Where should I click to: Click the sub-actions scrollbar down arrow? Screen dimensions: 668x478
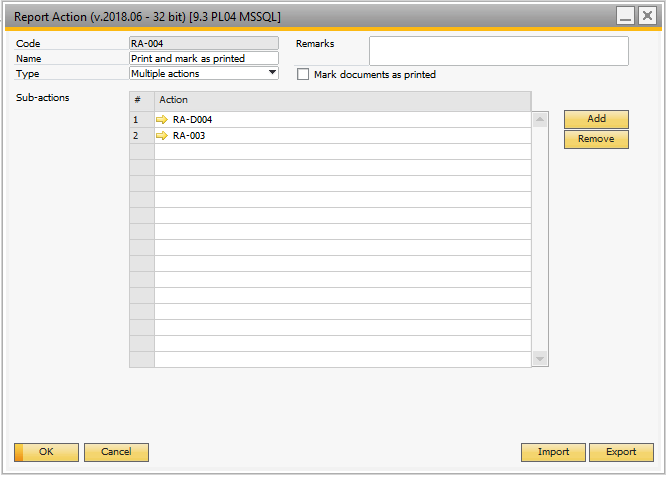coord(540,359)
